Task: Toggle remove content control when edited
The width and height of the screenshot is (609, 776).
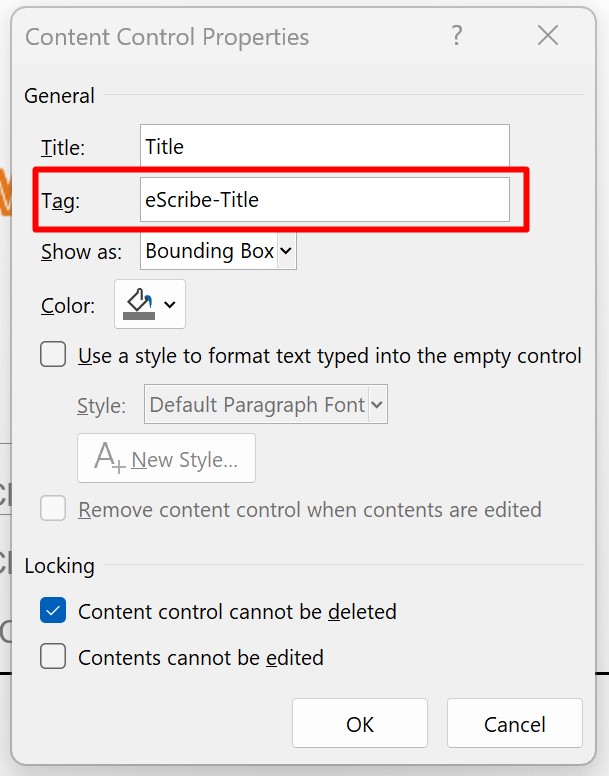Action: point(53,508)
